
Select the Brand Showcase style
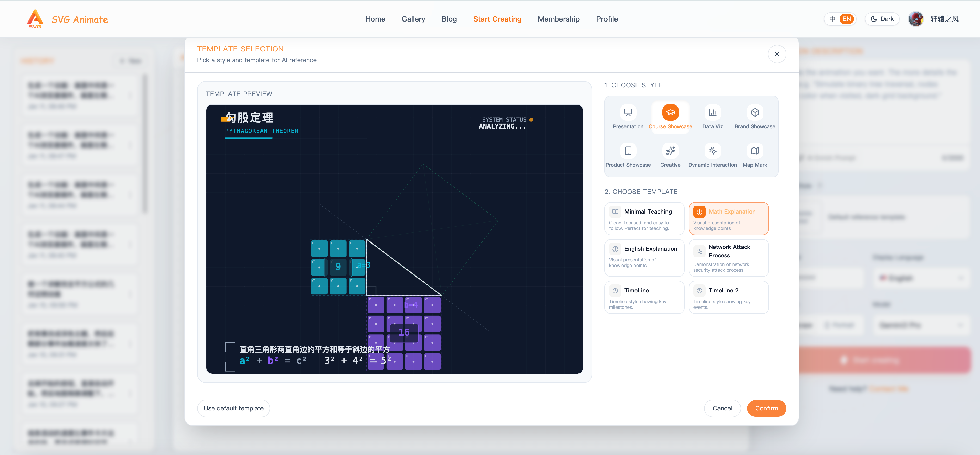755,117
